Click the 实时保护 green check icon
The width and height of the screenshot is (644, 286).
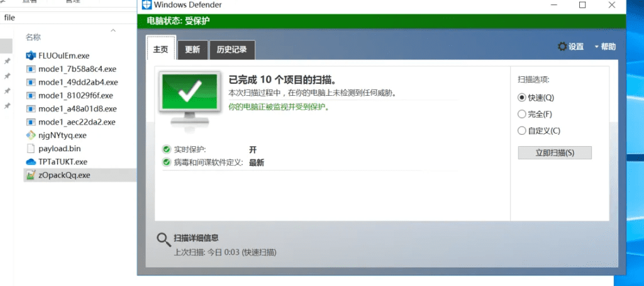click(166, 149)
